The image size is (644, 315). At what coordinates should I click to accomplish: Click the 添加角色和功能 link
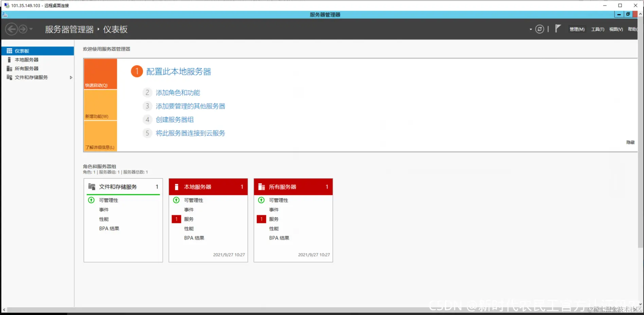(178, 93)
